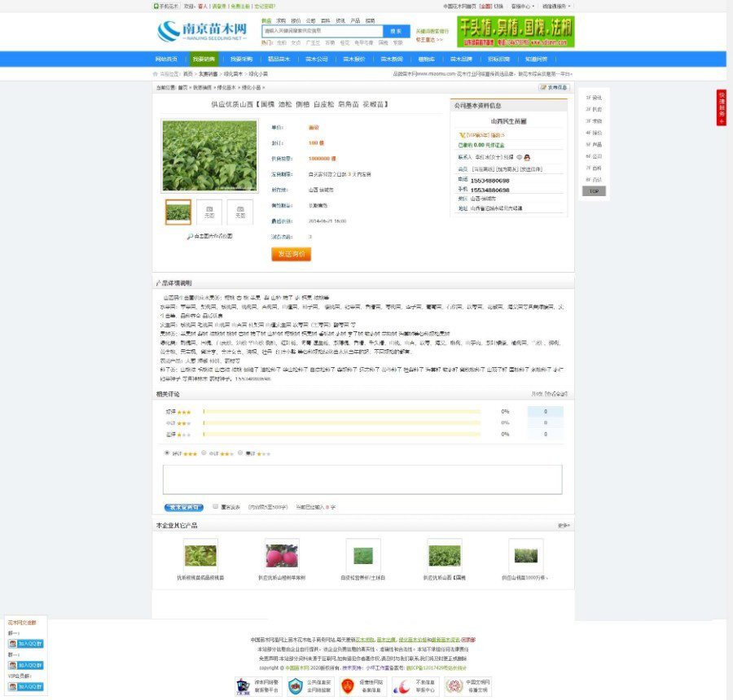733x700 pixels.
Task: Click the first footer badge with the police icon
Action: 258,686
